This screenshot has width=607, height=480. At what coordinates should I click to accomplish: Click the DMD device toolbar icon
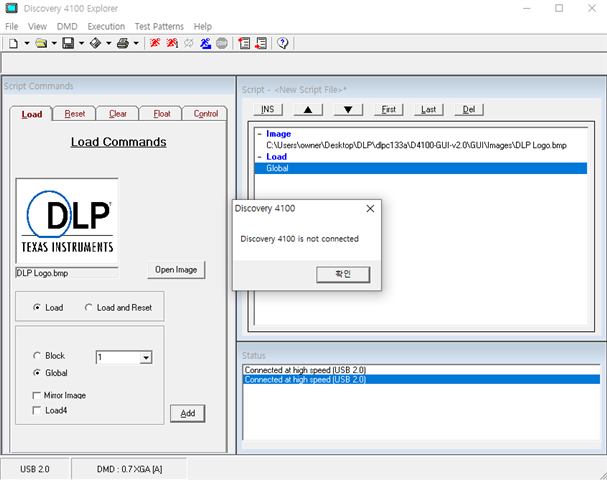(x=95, y=43)
